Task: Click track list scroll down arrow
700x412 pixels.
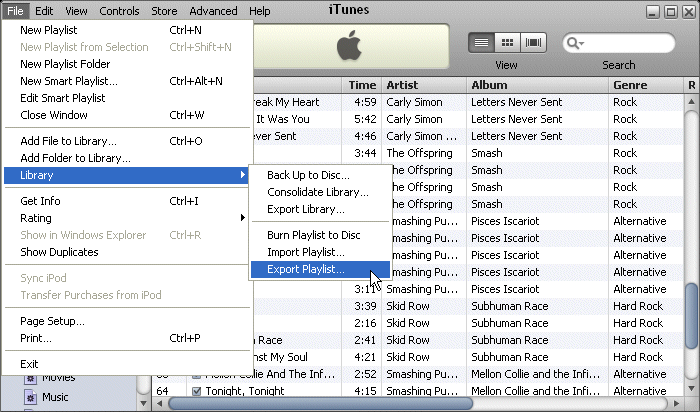Action: tap(691, 389)
